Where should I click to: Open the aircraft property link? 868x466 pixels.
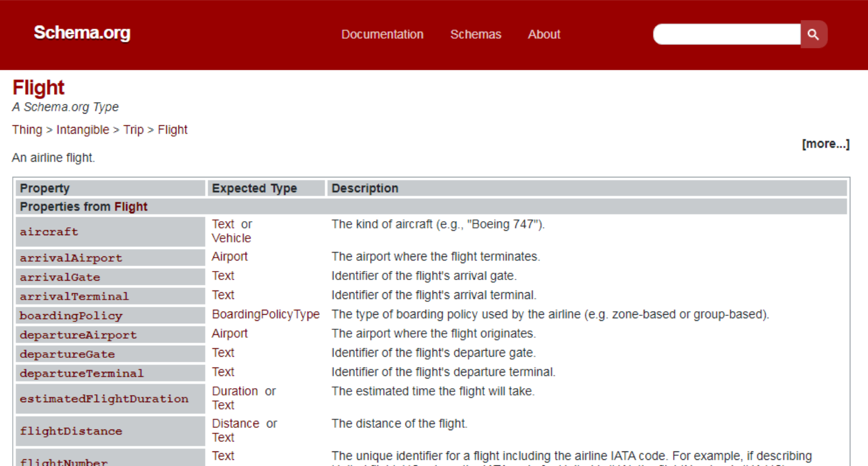[x=49, y=231]
